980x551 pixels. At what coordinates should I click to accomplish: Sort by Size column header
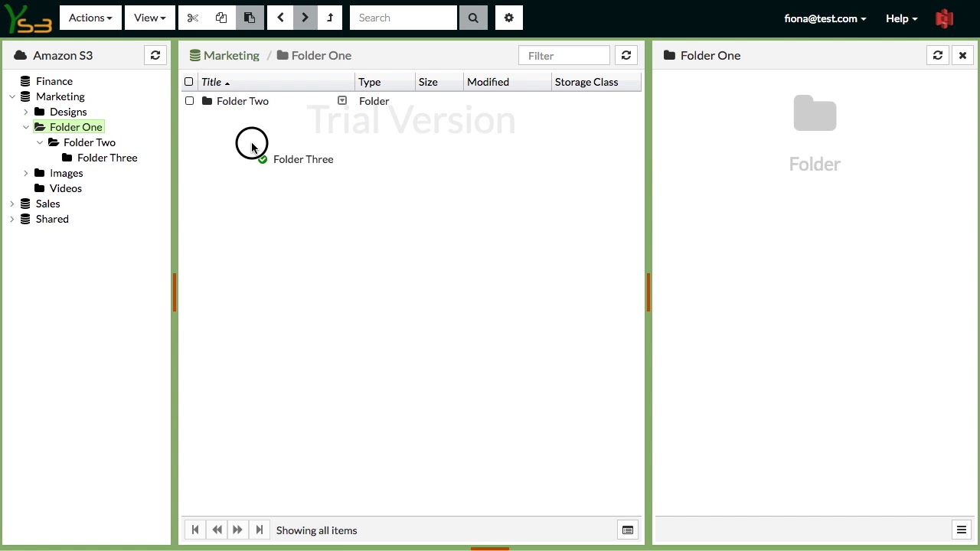click(440, 82)
